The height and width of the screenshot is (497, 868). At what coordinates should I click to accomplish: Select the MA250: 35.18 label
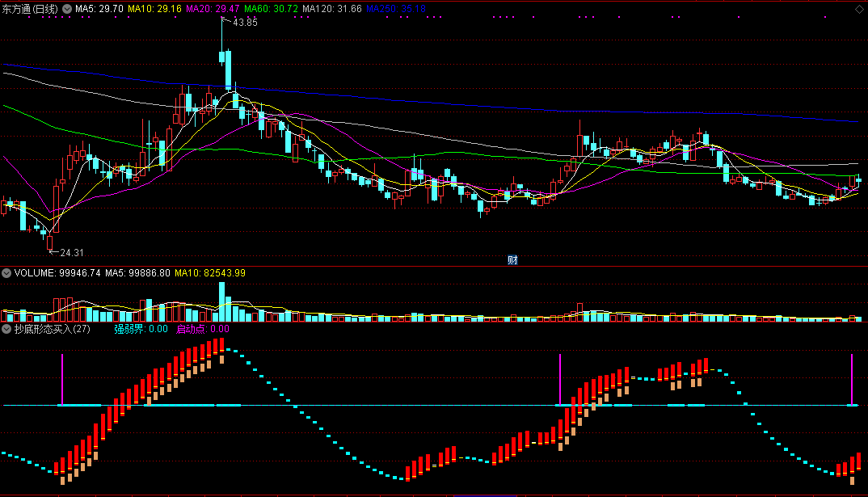coord(396,9)
